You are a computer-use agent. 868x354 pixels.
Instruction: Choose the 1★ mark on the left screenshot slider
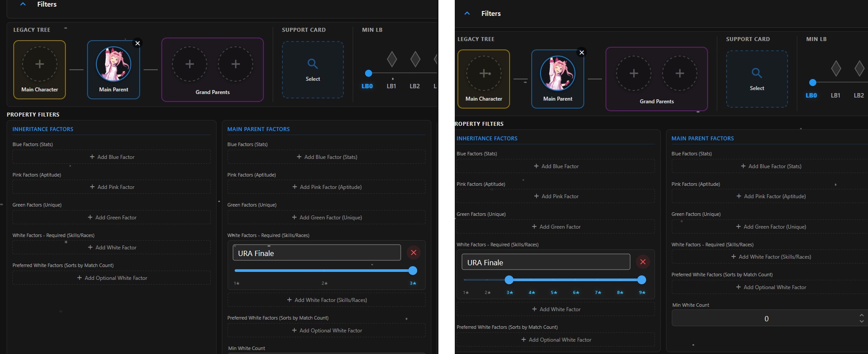(x=236, y=283)
